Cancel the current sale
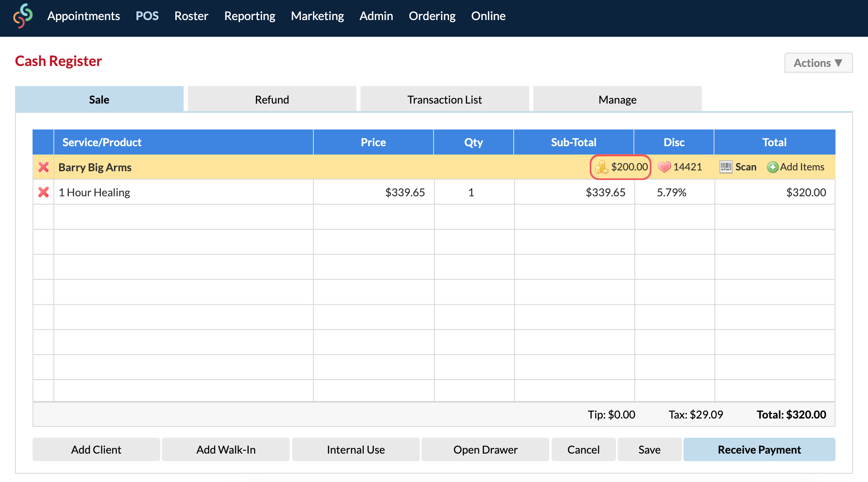This screenshot has height=482, width=868. pyautogui.click(x=584, y=449)
